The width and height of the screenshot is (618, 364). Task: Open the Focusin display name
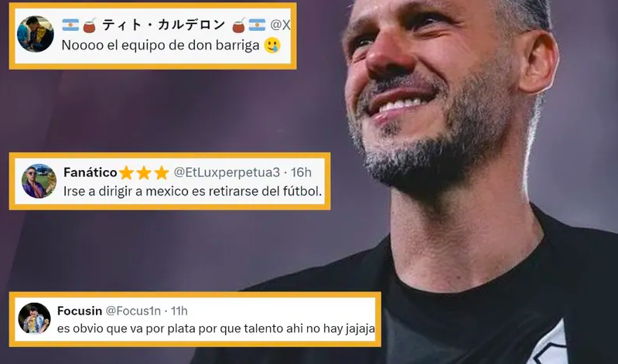tap(80, 311)
